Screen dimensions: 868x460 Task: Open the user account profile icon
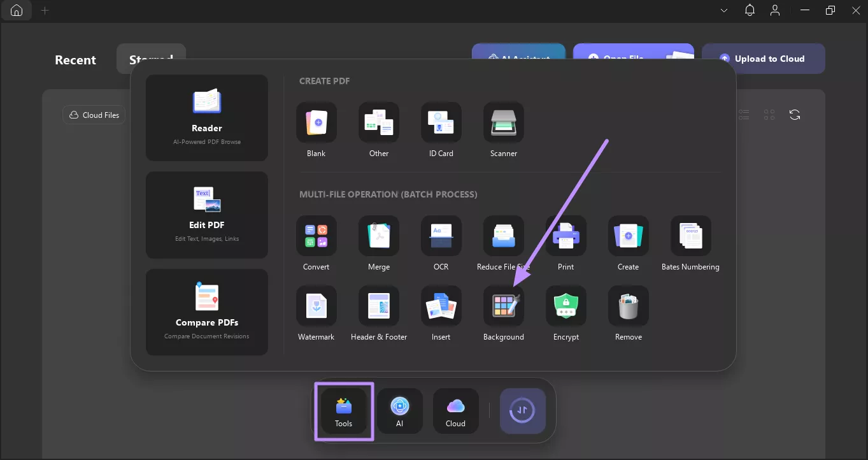[775, 11]
